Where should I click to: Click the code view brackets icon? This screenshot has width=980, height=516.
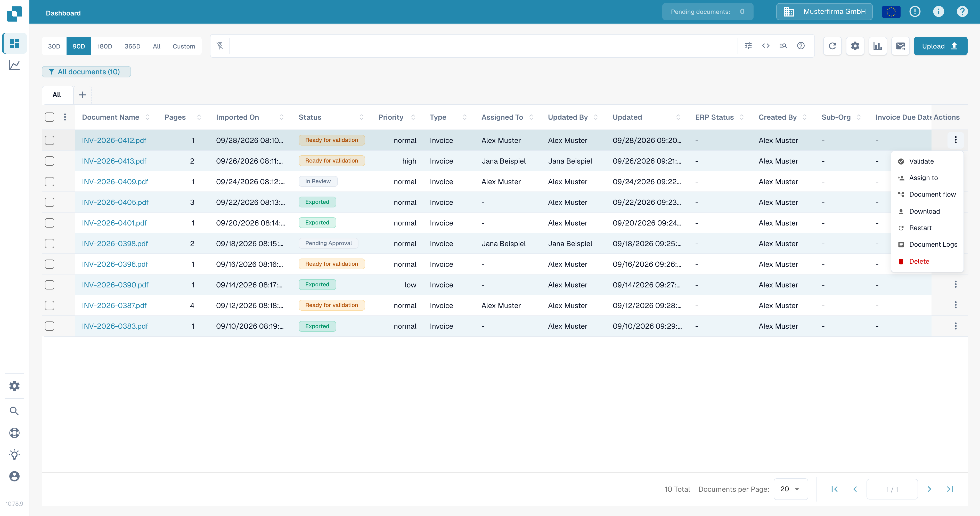point(766,46)
